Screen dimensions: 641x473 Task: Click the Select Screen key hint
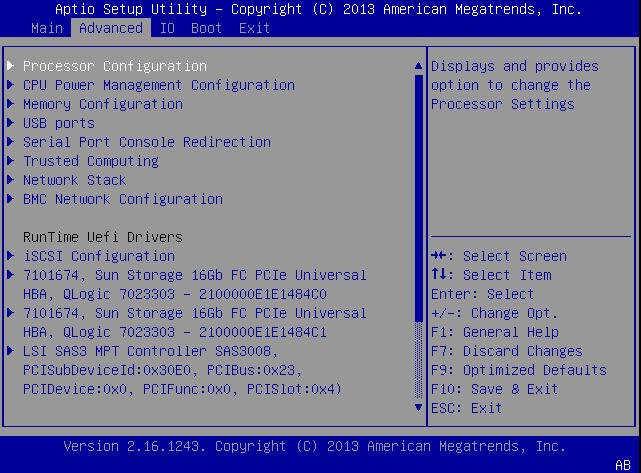click(499, 256)
